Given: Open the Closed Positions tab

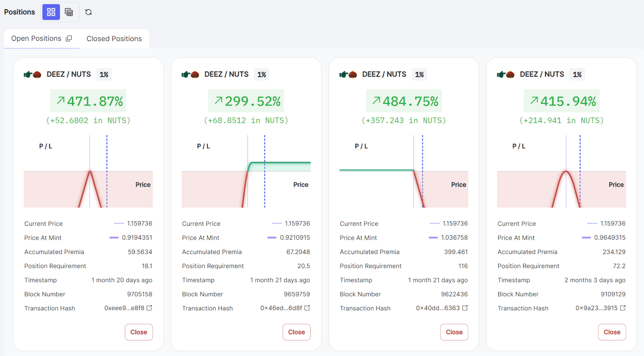Looking at the screenshot, I should click(x=114, y=39).
